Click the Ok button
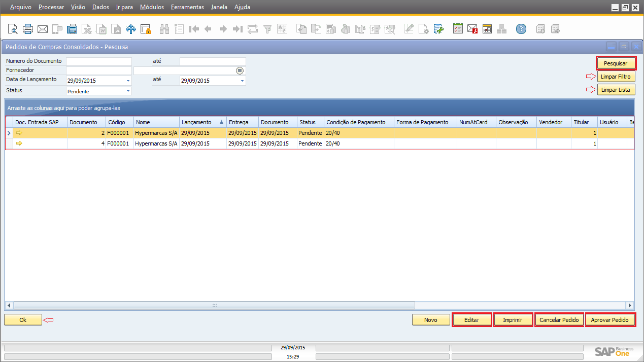Image resolution: width=644 pixels, height=362 pixels. pos(23,320)
